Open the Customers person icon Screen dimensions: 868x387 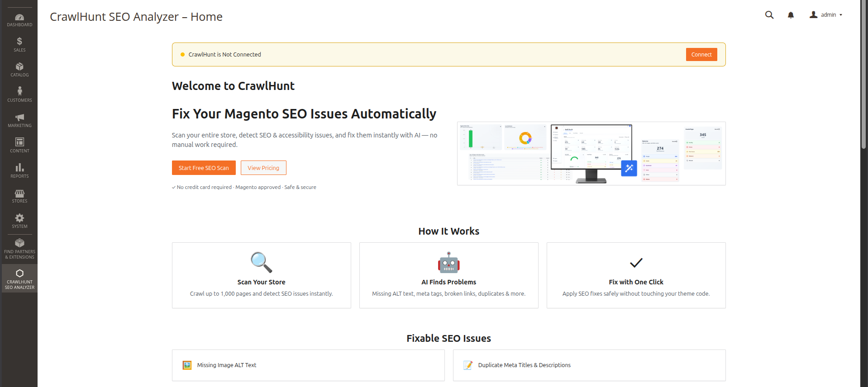(x=19, y=91)
